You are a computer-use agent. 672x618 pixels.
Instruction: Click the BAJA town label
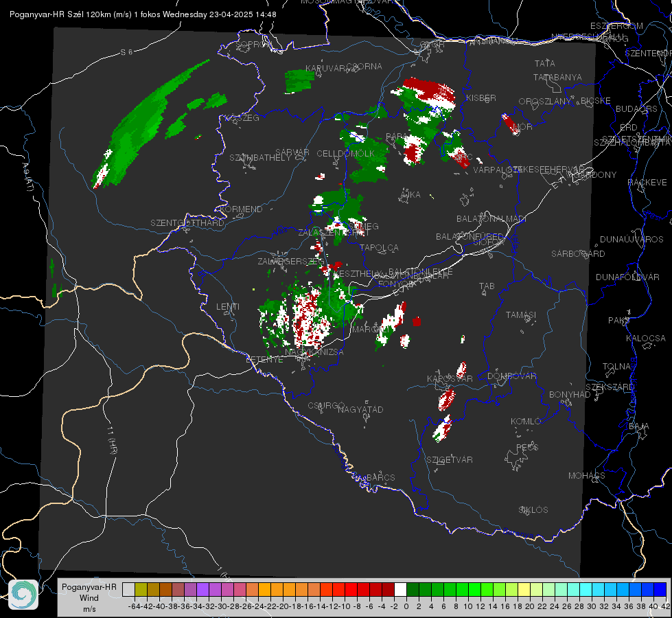639,426
